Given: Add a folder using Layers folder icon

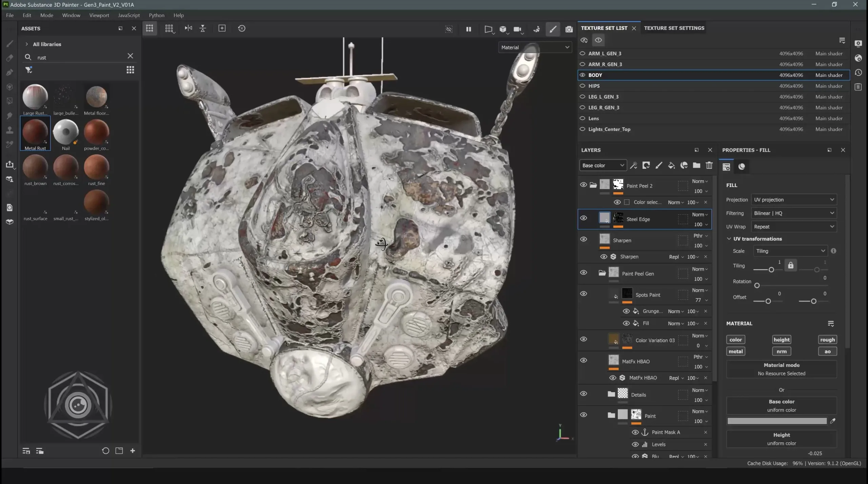Looking at the screenshot, I should pos(696,165).
